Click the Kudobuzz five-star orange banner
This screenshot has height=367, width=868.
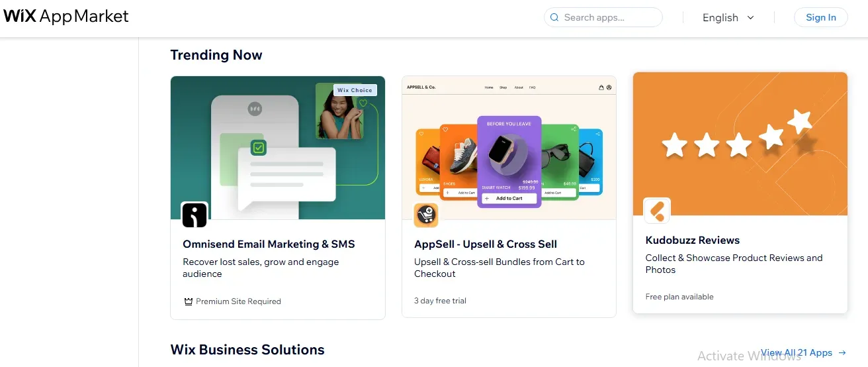coord(740,144)
